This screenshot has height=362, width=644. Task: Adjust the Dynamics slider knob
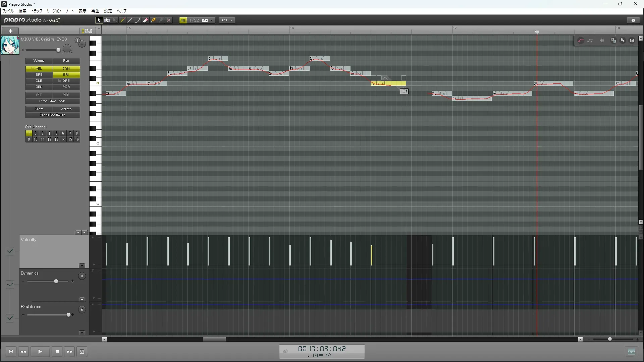click(56, 281)
